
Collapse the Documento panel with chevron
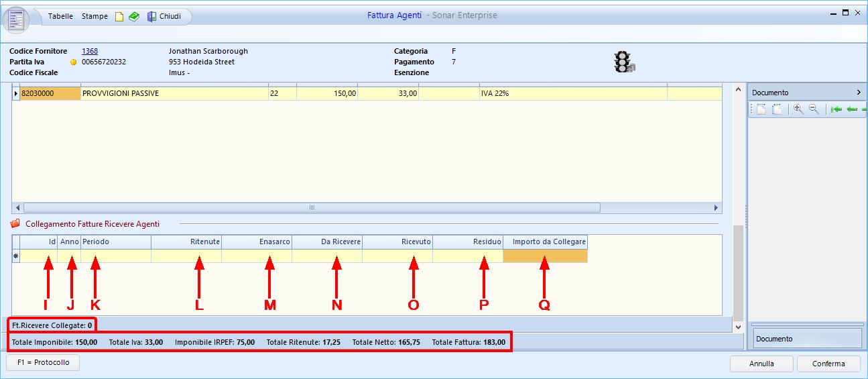[x=859, y=93]
